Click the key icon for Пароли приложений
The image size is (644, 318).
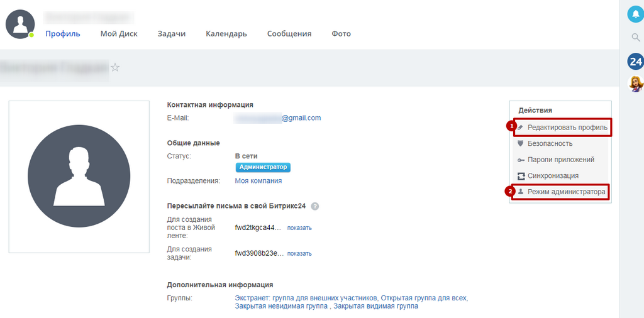[521, 160]
